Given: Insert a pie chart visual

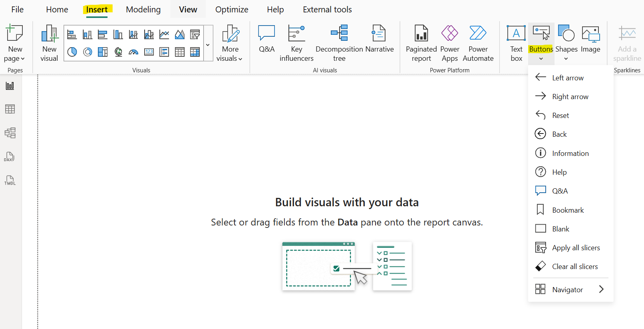Looking at the screenshot, I should [x=72, y=52].
